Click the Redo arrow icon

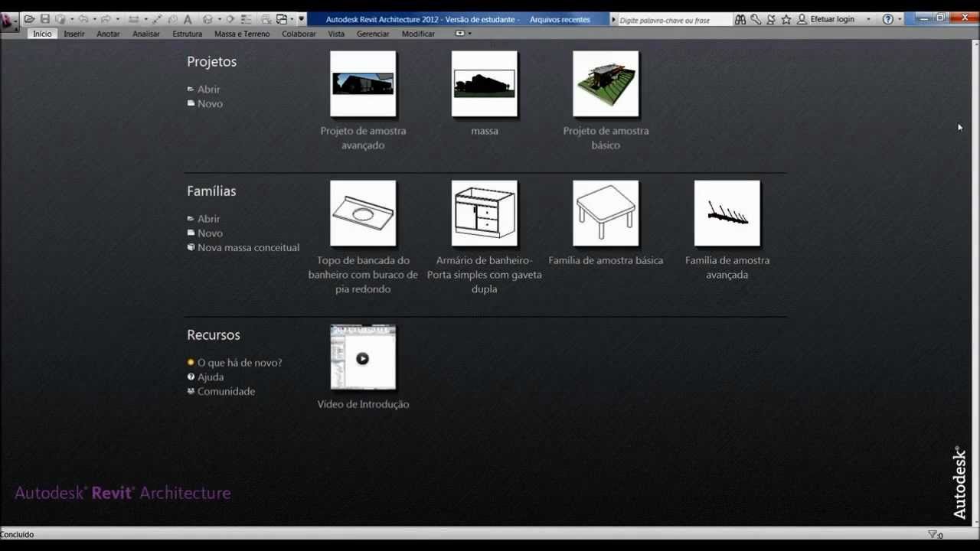106,19
